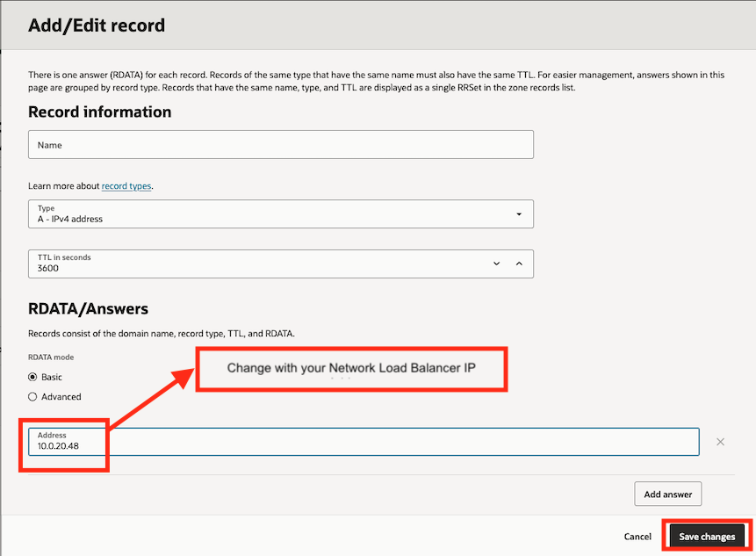Select the Basic RDATA mode

coord(32,377)
